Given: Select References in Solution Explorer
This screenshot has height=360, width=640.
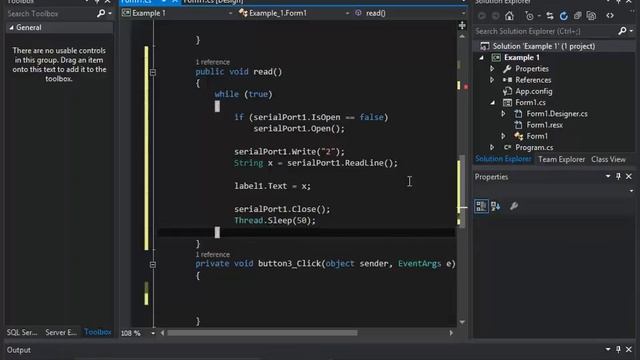Looking at the screenshot, I should (533, 80).
